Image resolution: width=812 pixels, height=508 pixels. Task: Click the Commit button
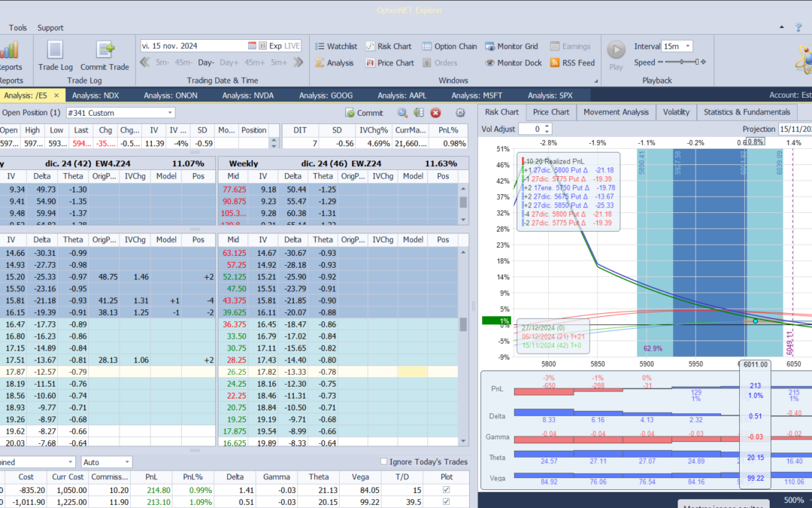click(x=365, y=113)
